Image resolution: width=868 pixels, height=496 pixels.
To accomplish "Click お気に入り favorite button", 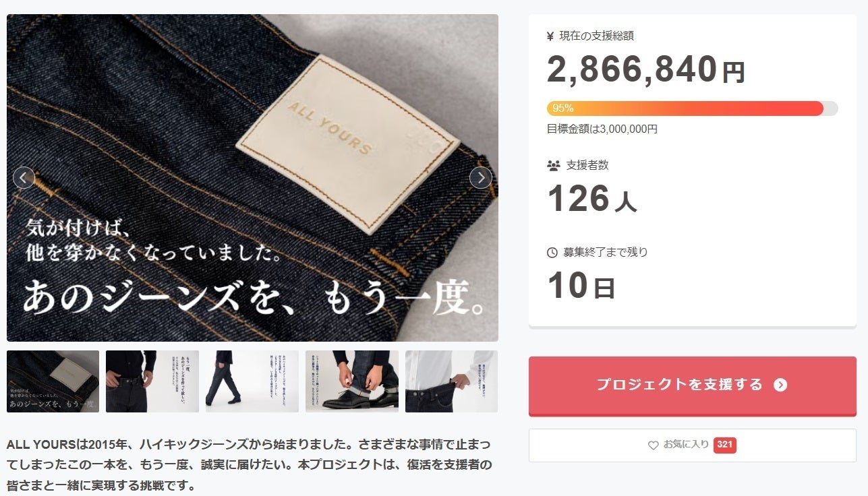I will (693, 445).
